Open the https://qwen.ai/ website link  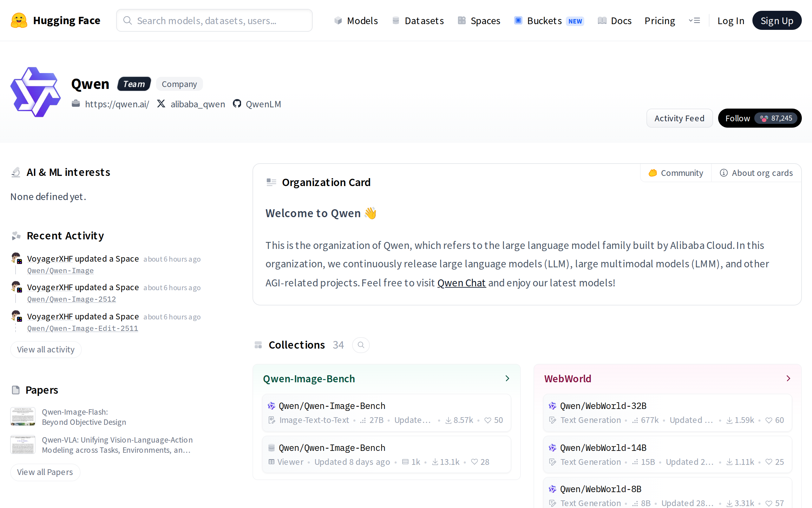pyautogui.click(x=117, y=104)
